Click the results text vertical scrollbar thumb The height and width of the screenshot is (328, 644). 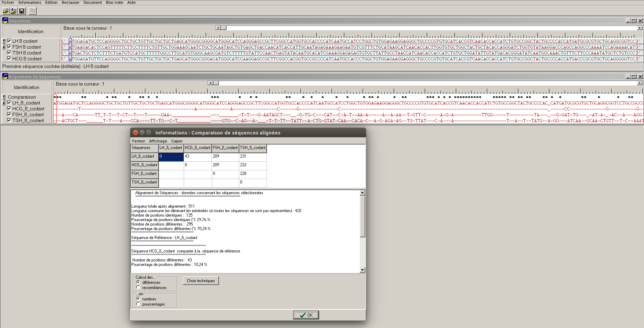[x=362, y=216]
